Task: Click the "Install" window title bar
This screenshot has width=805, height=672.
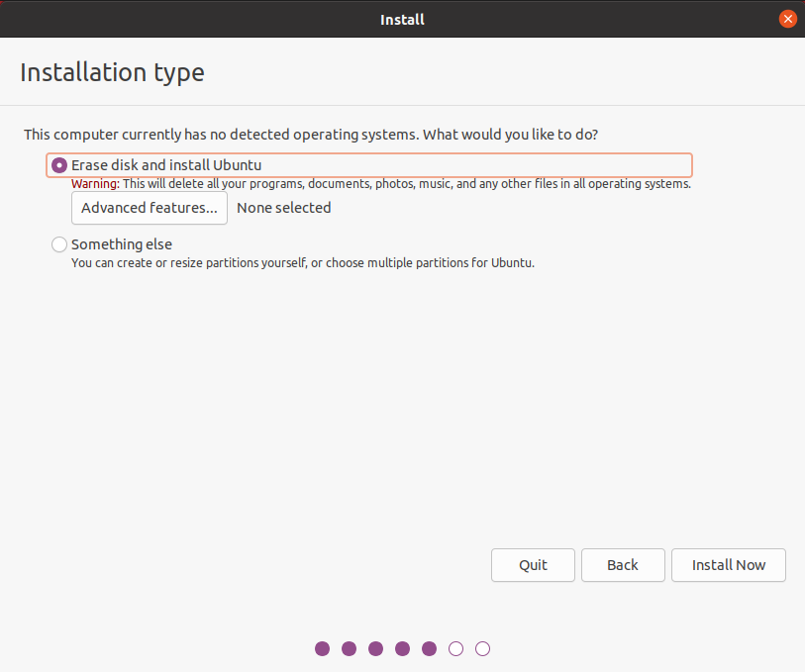Action: [x=402, y=19]
